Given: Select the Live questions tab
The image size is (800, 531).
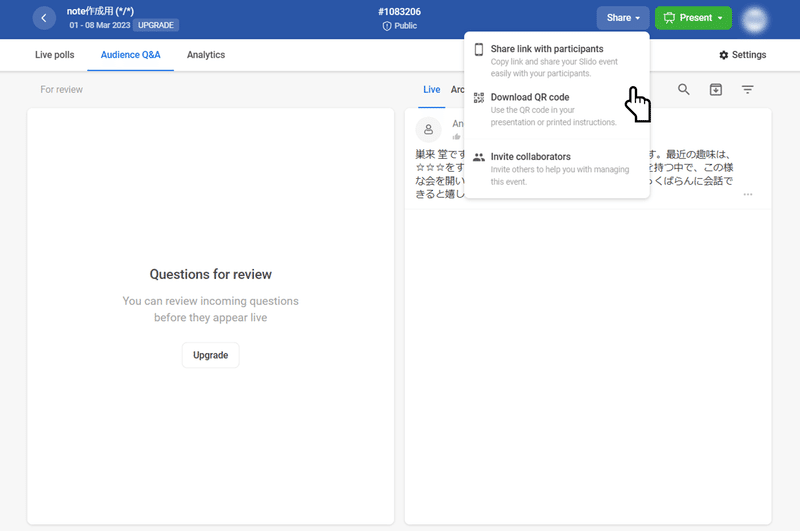Looking at the screenshot, I should coord(432,90).
